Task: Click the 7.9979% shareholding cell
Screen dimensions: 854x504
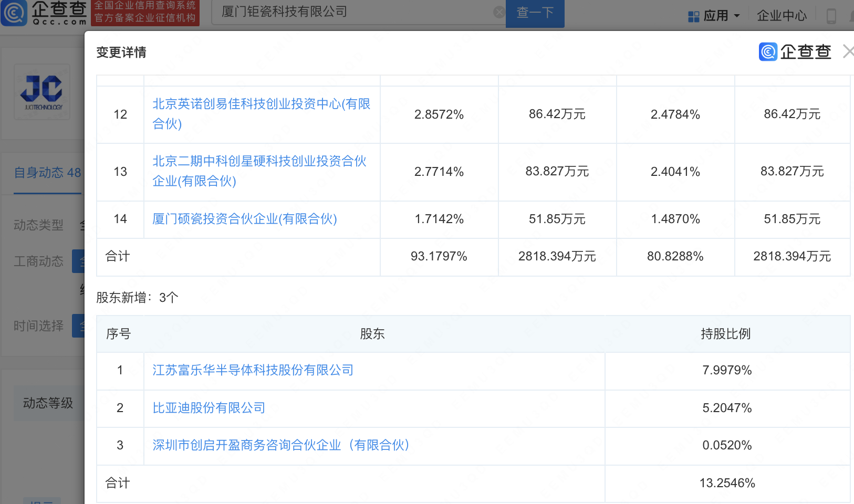Action: point(727,370)
